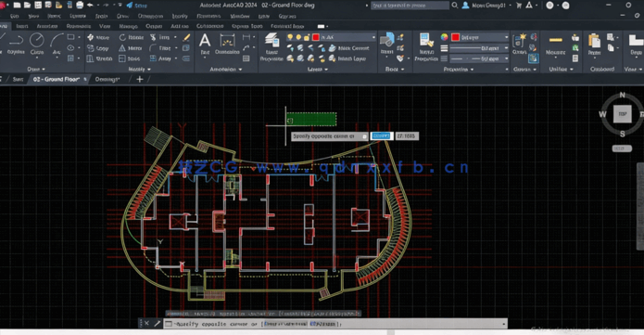Viewport: 644px width, 335px height.
Task: Open the object color ByLayer dropdown
Action: (506, 37)
